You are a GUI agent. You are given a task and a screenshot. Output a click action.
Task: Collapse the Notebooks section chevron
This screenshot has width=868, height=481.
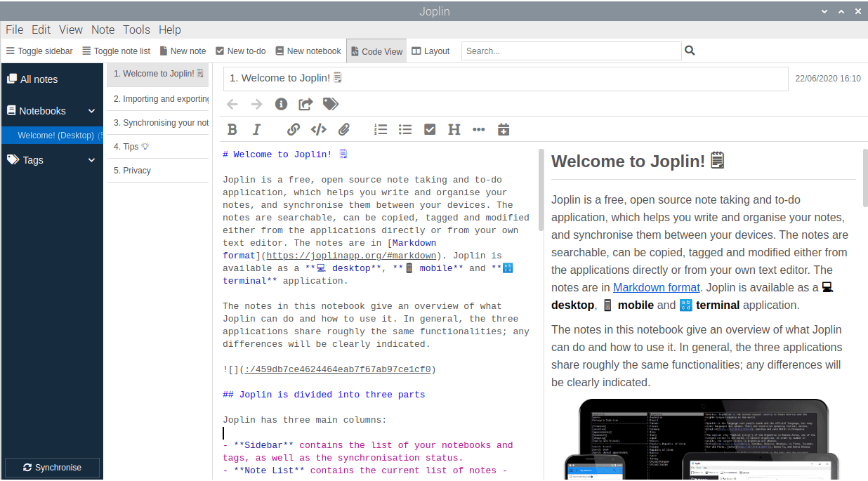click(x=91, y=111)
